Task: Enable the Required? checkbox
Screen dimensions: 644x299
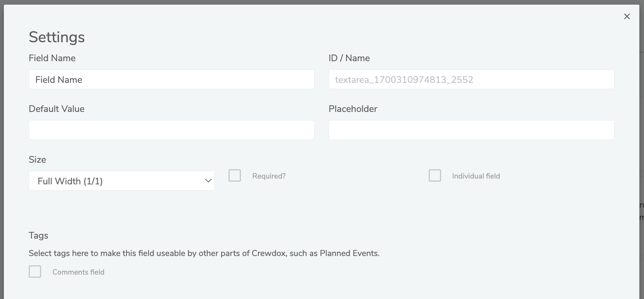Action: (235, 175)
